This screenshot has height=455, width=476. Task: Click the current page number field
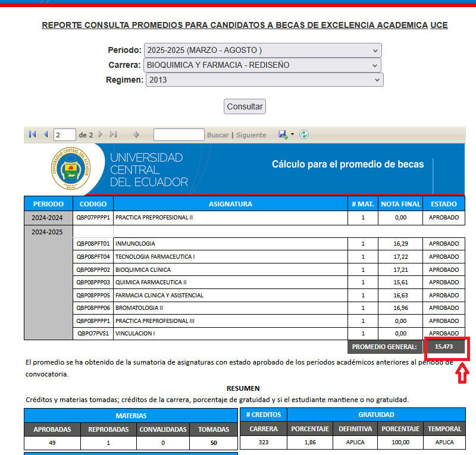pos(64,135)
